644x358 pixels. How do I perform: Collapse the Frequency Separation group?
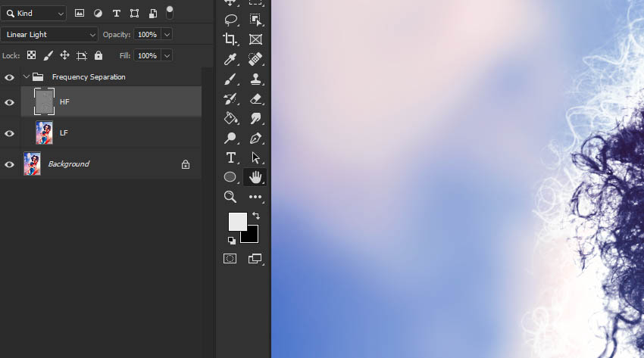tap(27, 76)
